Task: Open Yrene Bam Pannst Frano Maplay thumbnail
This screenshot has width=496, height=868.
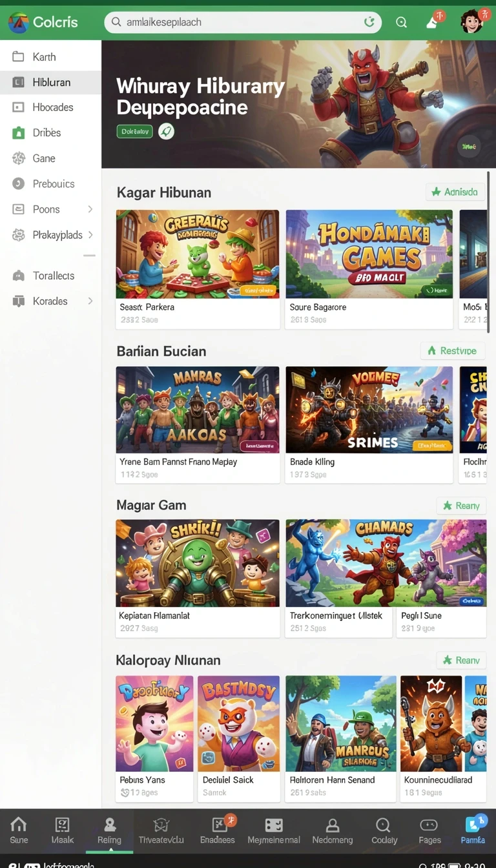Action: coord(198,409)
